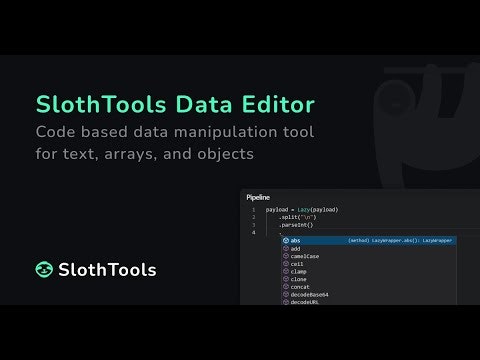Click the method icon beside add suggestion
The image size is (480, 360).
(x=286, y=248)
